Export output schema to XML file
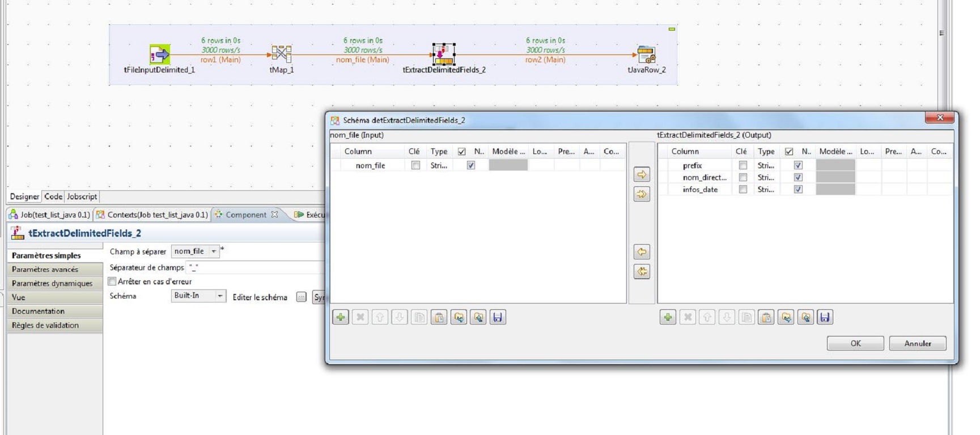 pyautogui.click(x=806, y=317)
